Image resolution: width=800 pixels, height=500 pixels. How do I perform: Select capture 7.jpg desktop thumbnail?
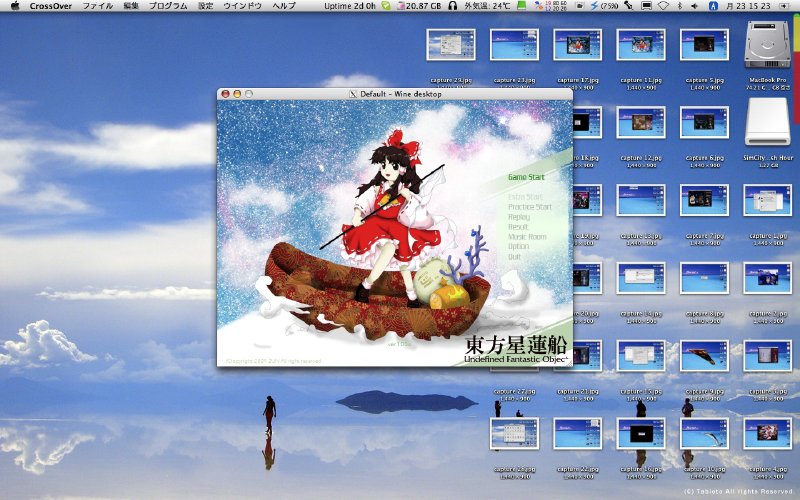(x=704, y=201)
